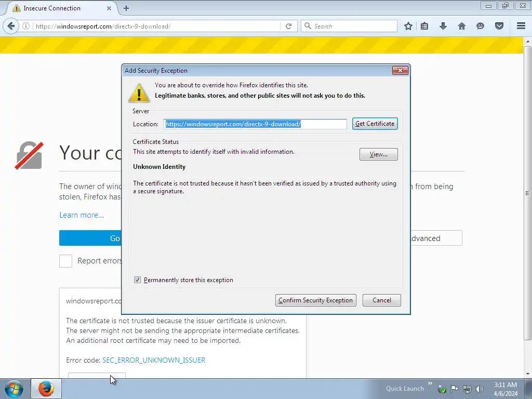Open the downloads arrow icon
Image resolution: width=532 pixels, height=399 pixels.
point(443,26)
